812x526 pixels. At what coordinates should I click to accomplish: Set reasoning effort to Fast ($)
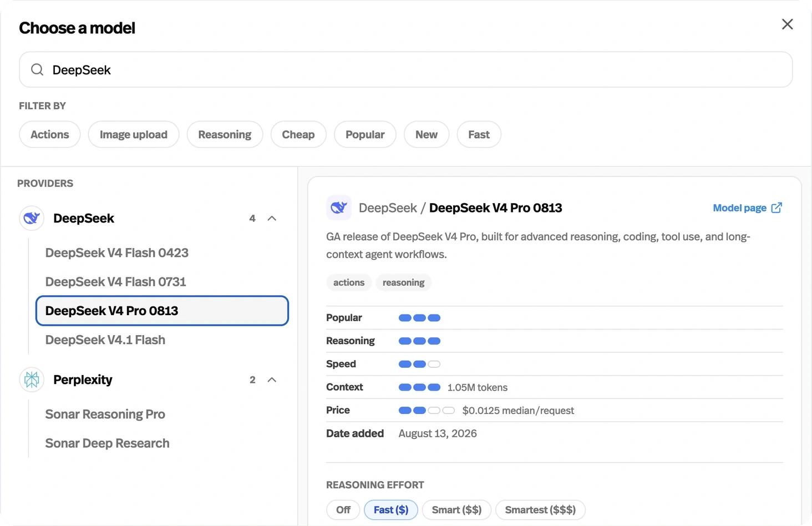point(391,510)
